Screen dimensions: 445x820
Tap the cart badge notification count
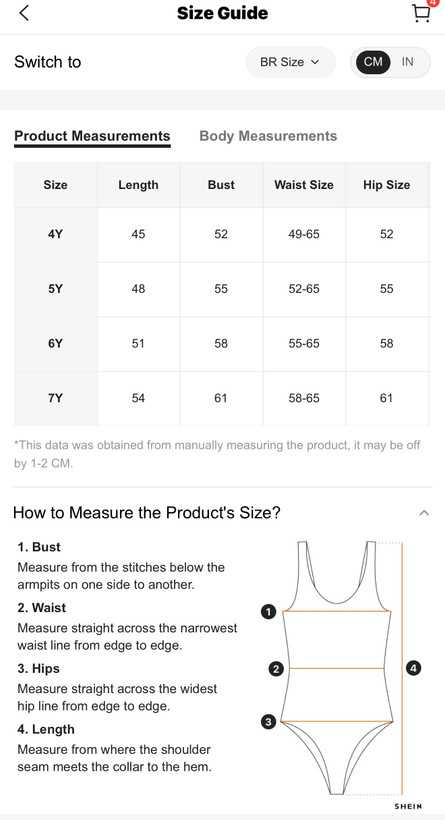[432, 2]
